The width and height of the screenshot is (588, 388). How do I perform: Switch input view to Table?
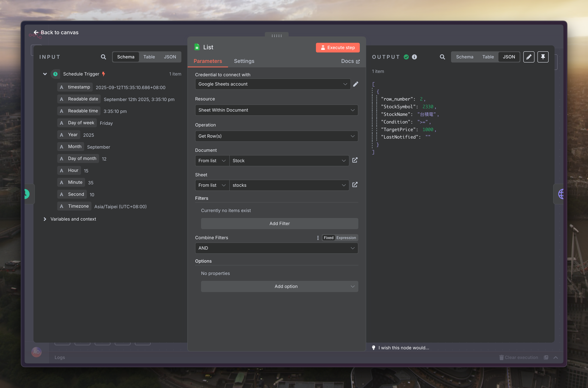coord(149,57)
